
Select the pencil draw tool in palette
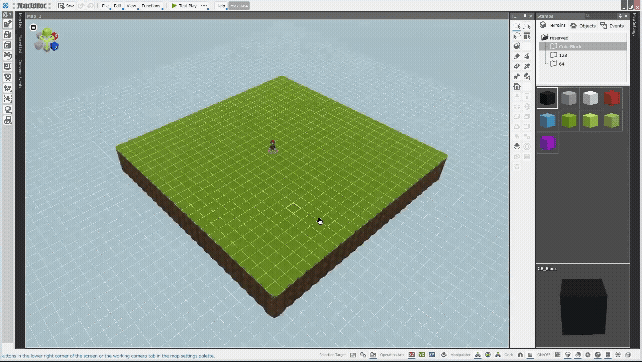tap(517, 56)
